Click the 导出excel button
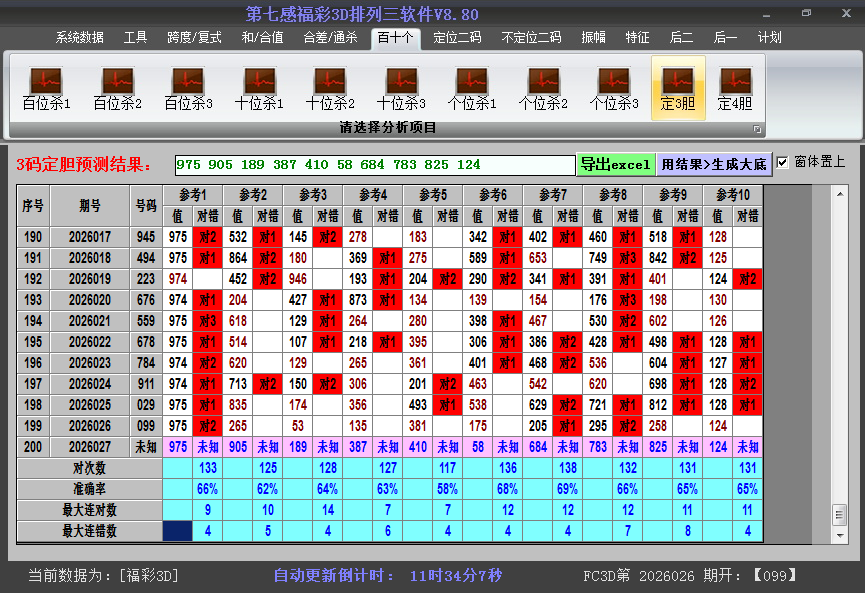Viewport: 865px width, 593px height. click(615, 164)
